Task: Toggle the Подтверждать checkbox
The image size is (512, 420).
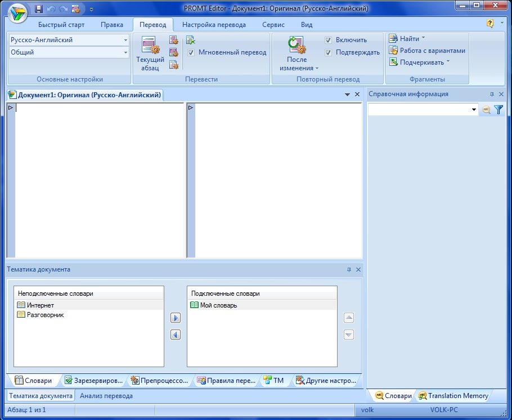Action: pos(328,52)
